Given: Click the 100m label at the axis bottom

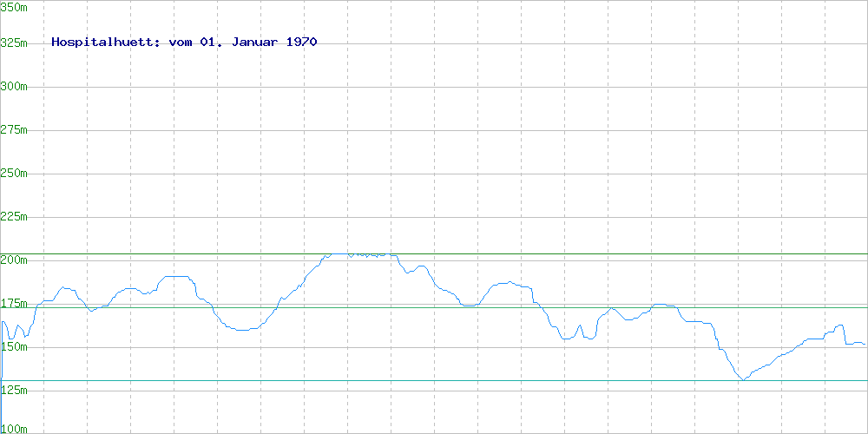Looking at the screenshot, I should [14, 428].
